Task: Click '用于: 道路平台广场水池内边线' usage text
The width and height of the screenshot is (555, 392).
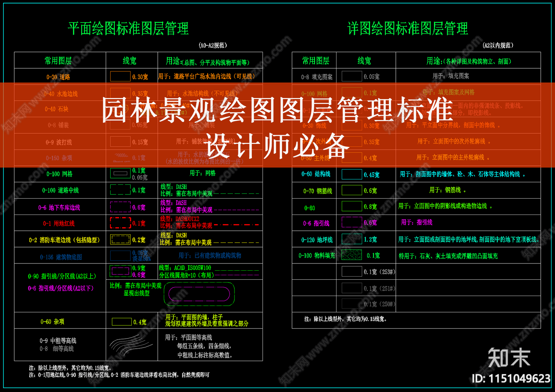Action: 206,76
